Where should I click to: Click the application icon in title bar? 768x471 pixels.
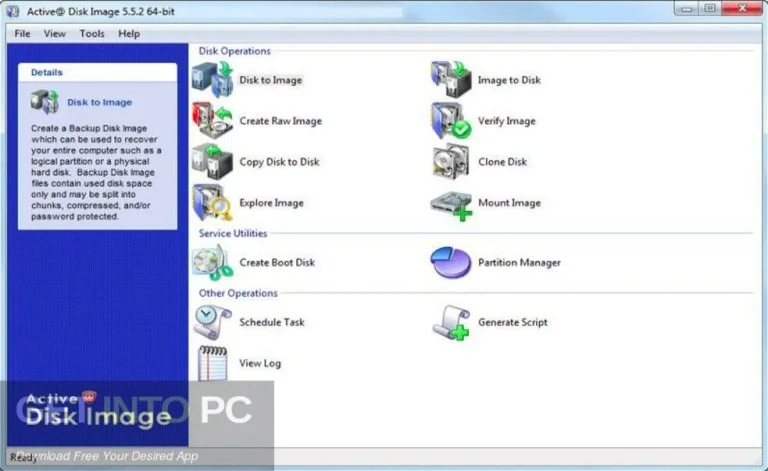click(x=13, y=11)
